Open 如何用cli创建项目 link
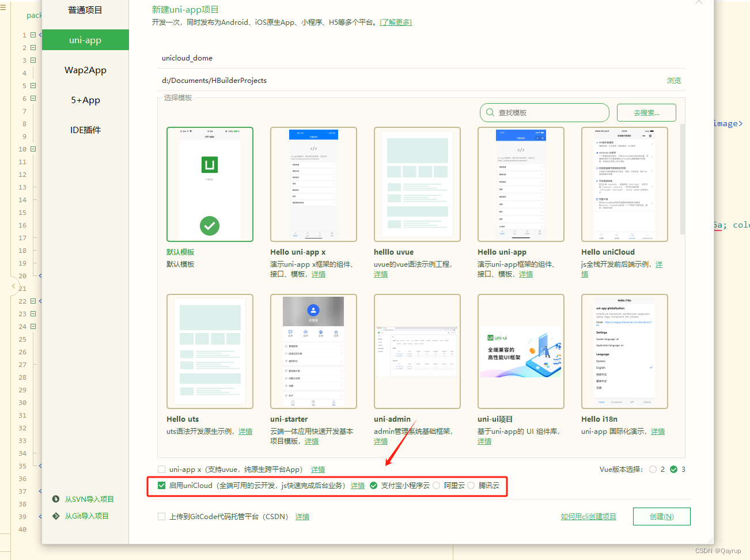750x560 pixels. click(589, 517)
